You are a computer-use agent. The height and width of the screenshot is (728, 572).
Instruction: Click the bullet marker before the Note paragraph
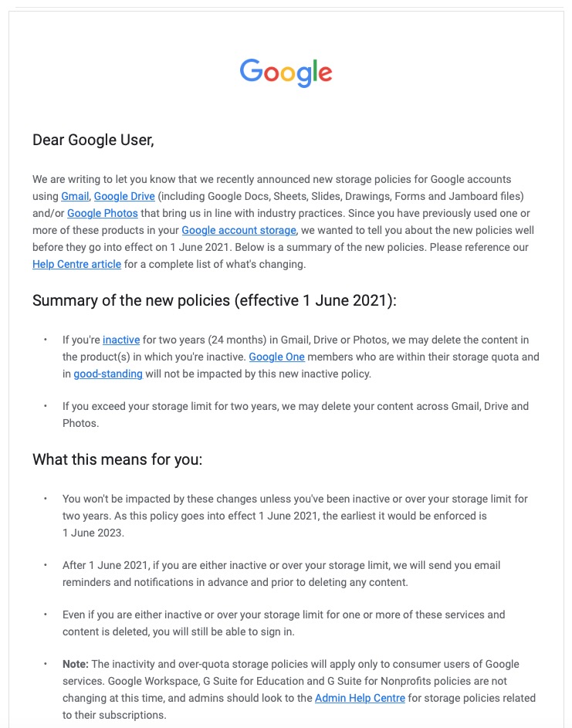45,664
